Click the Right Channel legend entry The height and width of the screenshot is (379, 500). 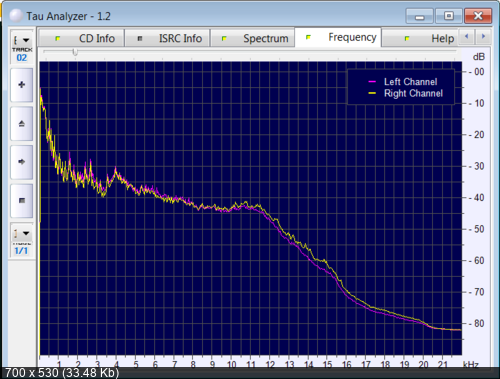pos(405,93)
